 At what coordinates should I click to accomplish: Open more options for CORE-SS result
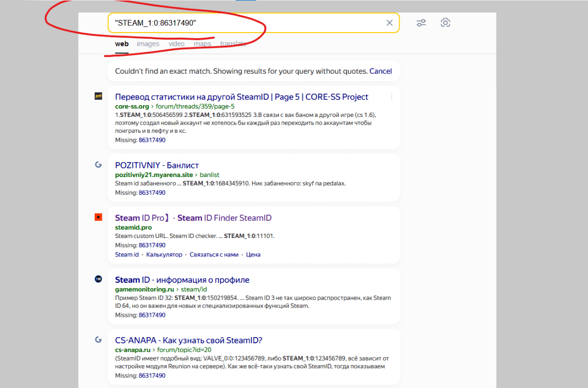pos(391,97)
